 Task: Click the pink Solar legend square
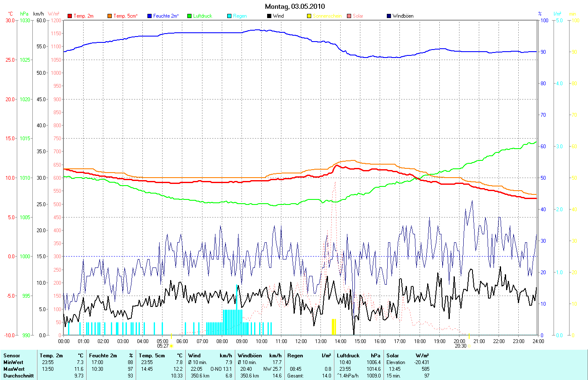349,16
